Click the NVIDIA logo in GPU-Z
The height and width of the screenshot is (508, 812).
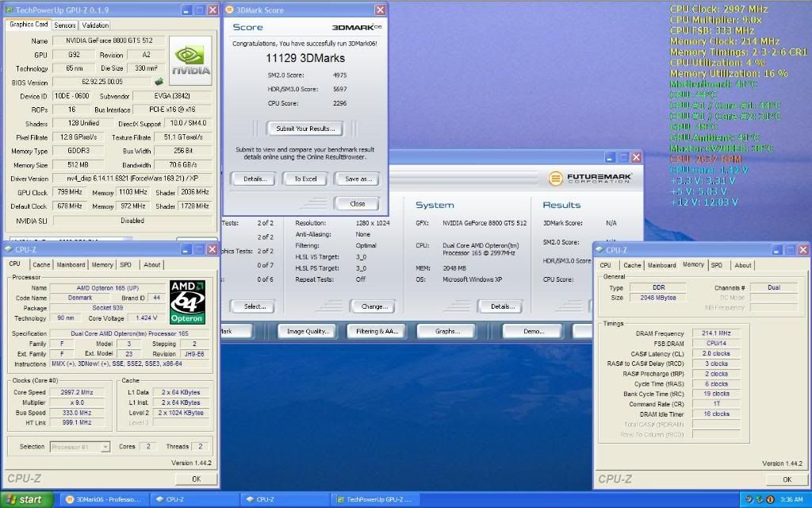point(190,60)
